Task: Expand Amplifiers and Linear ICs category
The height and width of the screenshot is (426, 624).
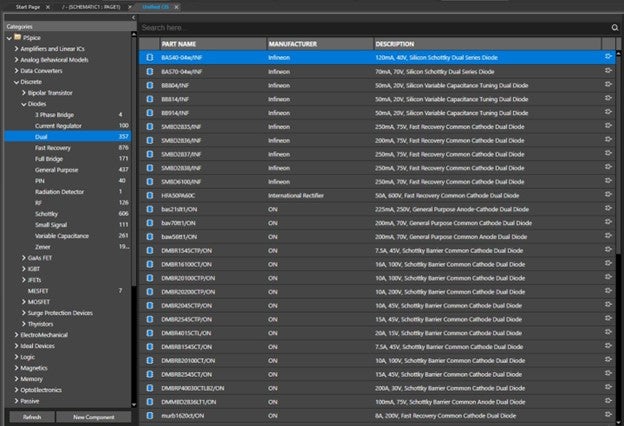Action: [x=16, y=49]
